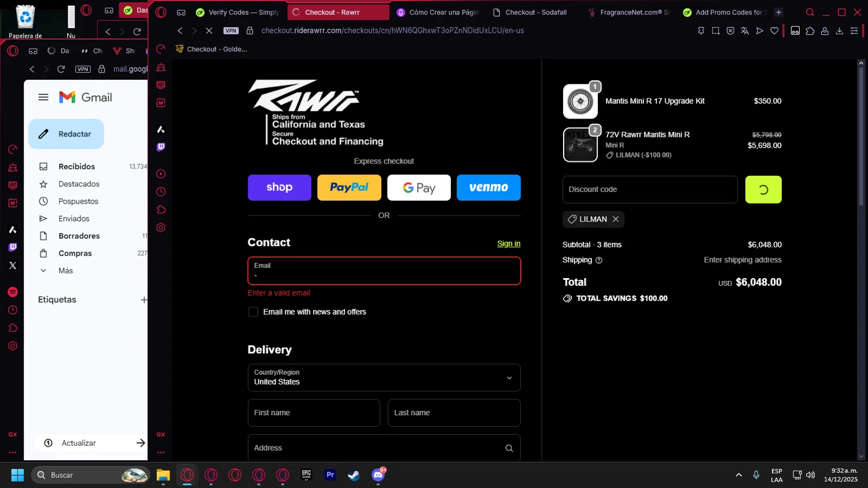Click the pin icon in address bar

(701, 31)
